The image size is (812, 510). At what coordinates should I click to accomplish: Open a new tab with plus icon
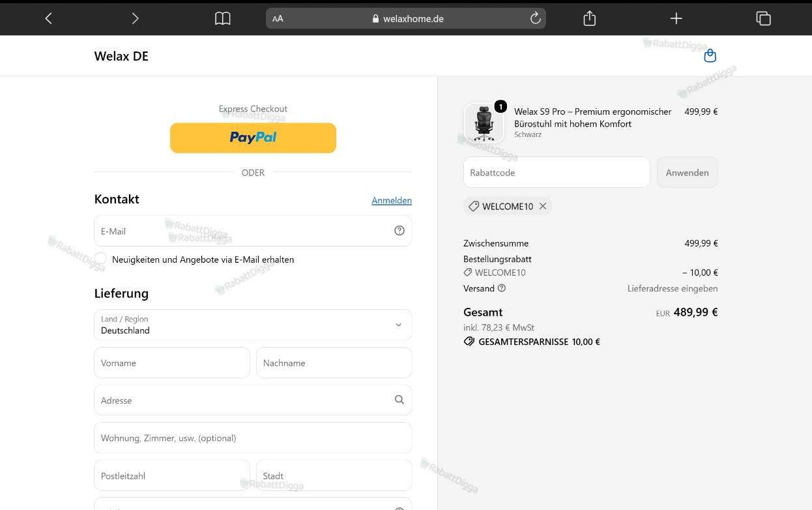tap(676, 18)
